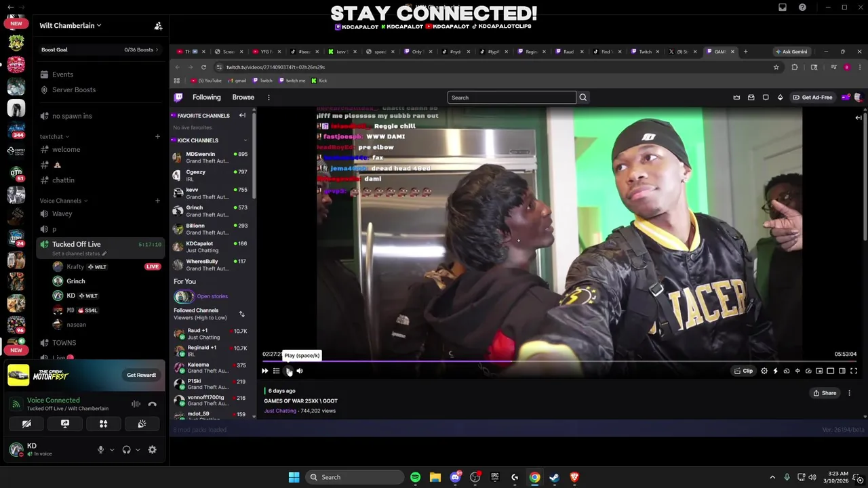Open Twitch three-dot more menu

pos(269,98)
